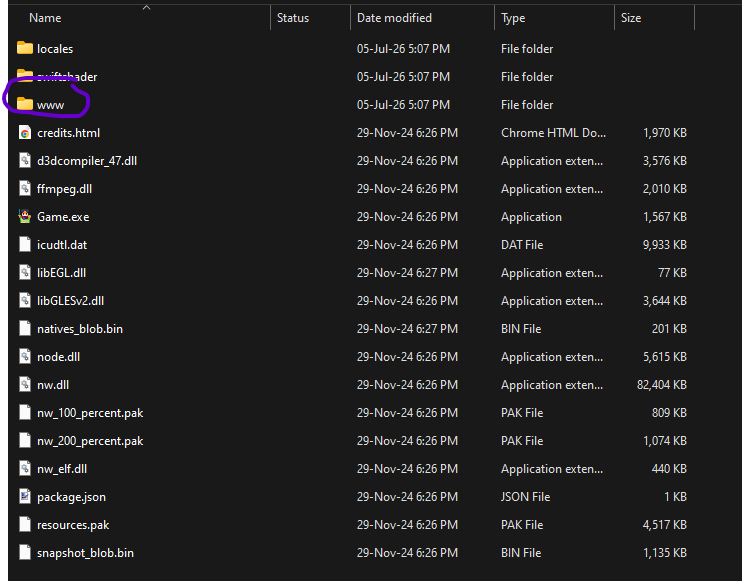The image size is (742, 581).
Task: Select the file name libGLESv2.dll
Action: click(x=71, y=301)
